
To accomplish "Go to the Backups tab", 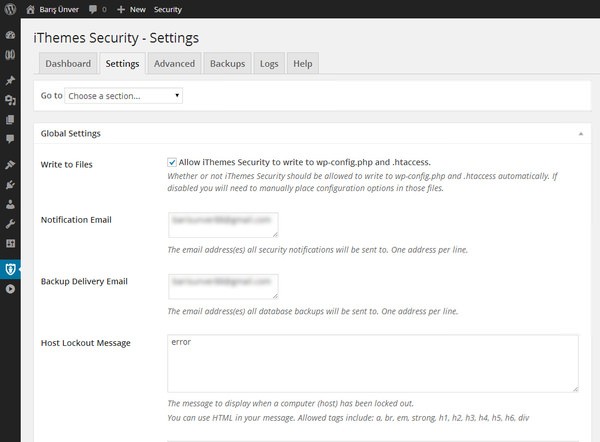I will coord(228,64).
